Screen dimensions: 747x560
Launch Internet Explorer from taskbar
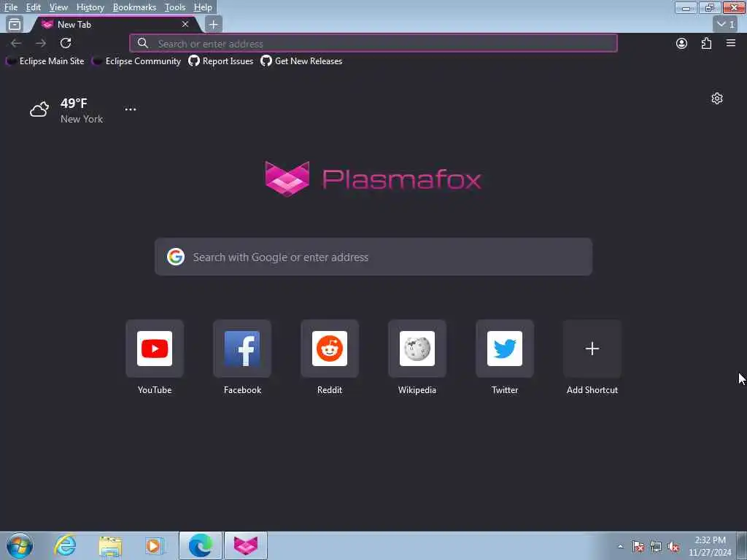(x=65, y=545)
